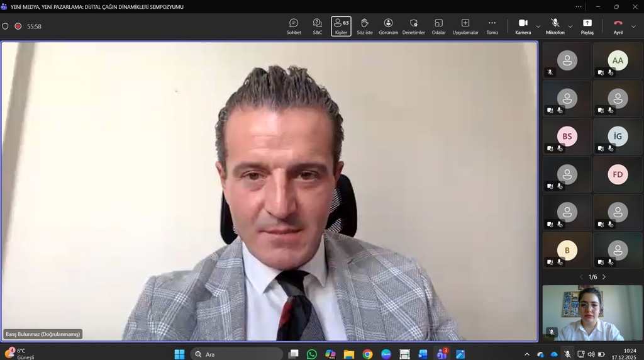Toggle the Kamera on or off

(x=523, y=26)
